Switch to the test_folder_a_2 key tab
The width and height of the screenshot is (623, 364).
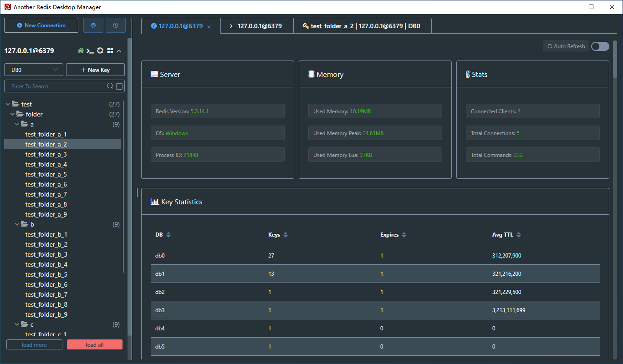(362, 26)
